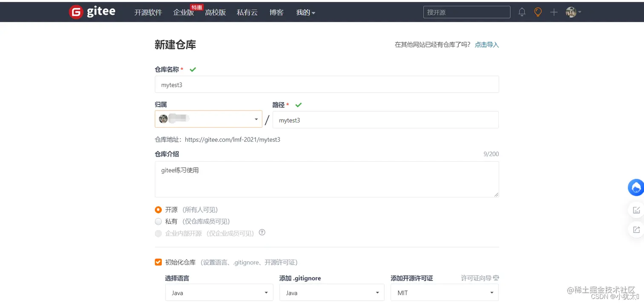This screenshot has height=303, width=644.
Task: Click the repository URL text gitee.com/lmf-2021/mytest3
Action: point(233,140)
